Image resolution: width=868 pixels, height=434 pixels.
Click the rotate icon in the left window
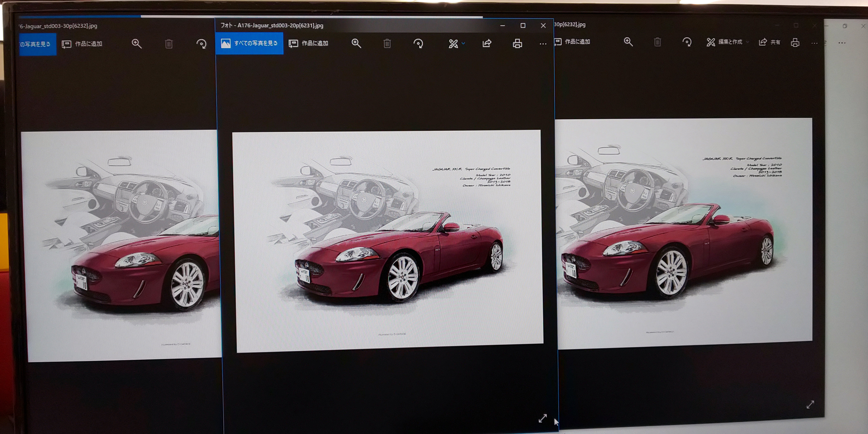coord(201,44)
